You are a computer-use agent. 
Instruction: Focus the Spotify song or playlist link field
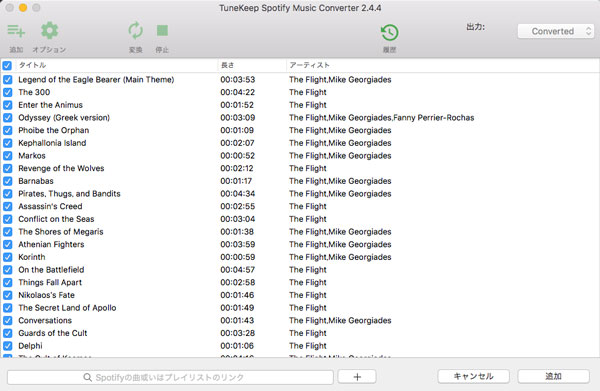[170, 377]
